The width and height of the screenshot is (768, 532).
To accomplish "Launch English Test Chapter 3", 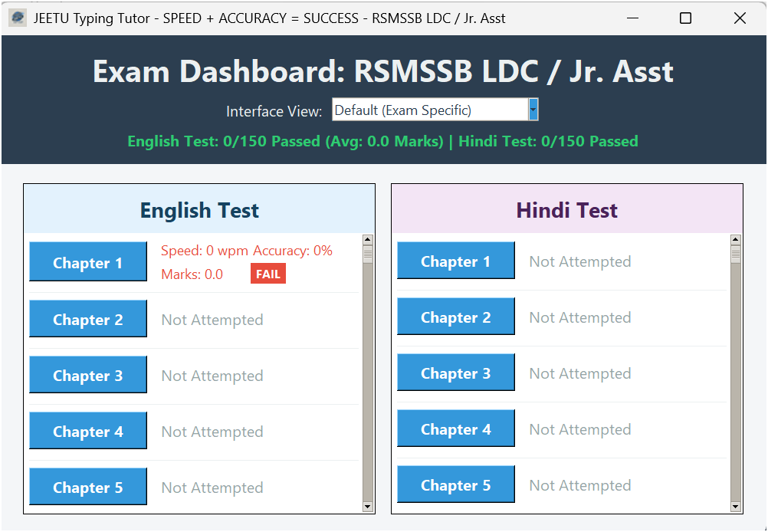I will pos(88,375).
